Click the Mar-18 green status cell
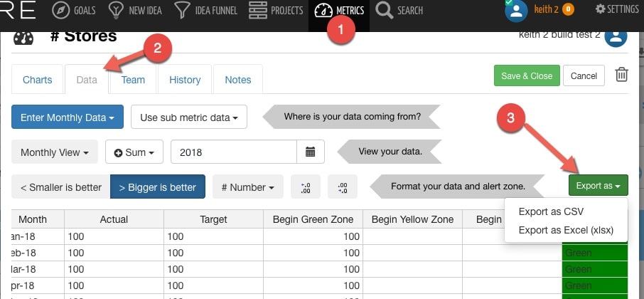Screen dimensions: 644x299 pyautogui.click(x=595, y=269)
